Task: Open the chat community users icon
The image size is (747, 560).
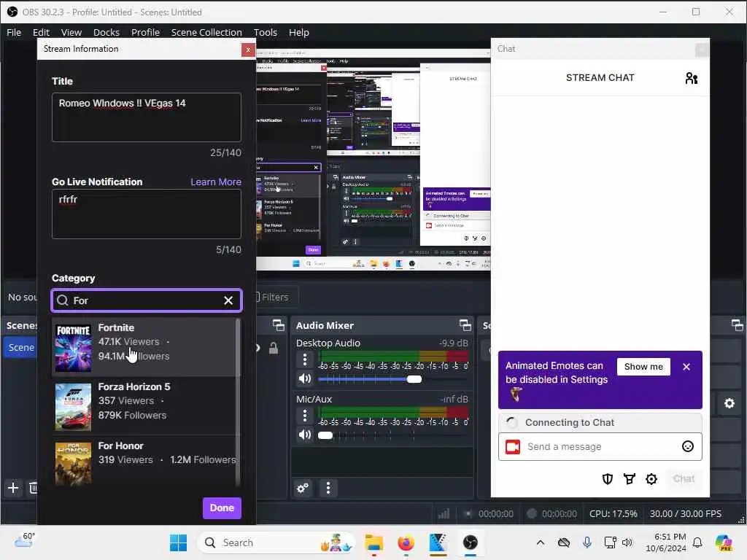Action: (x=692, y=78)
